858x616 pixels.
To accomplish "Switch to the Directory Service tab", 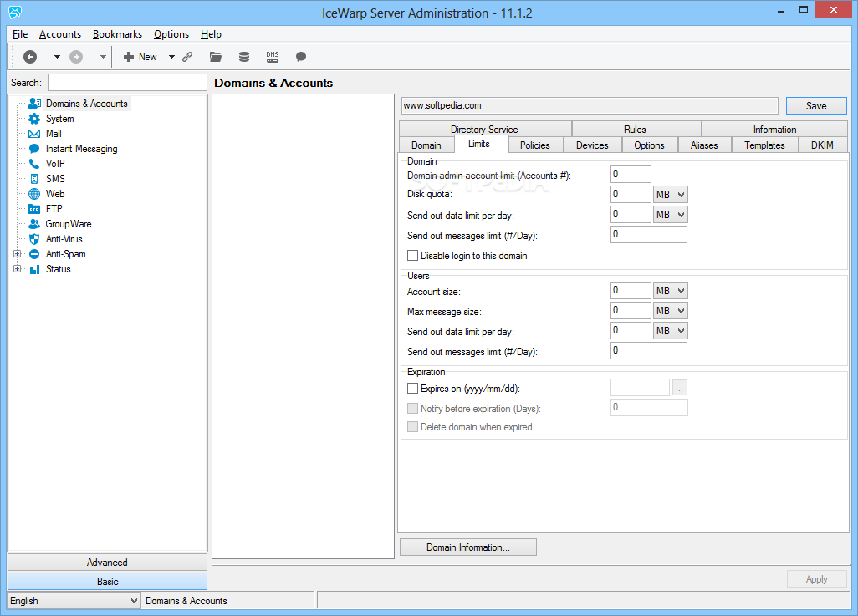I will [x=484, y=129].
